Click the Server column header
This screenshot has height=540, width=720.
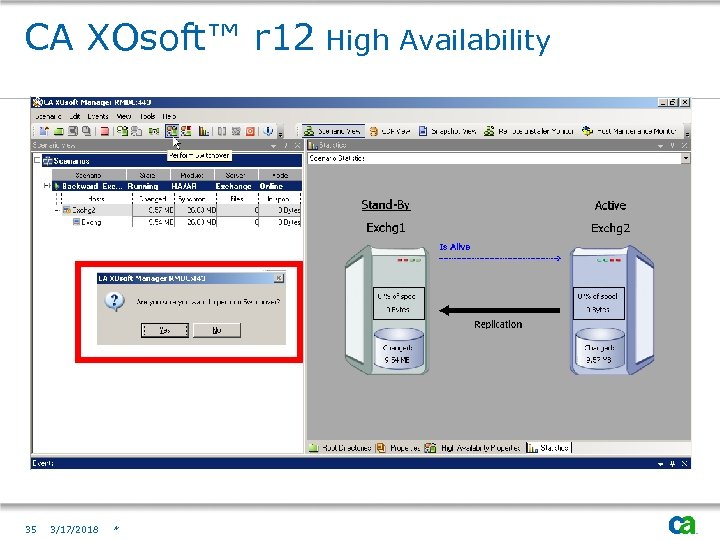point(236,175)
